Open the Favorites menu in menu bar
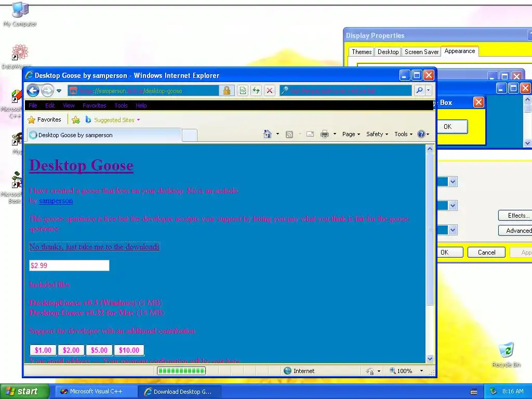This screenshot has width=532, height=399. click(x=95, y=105)
